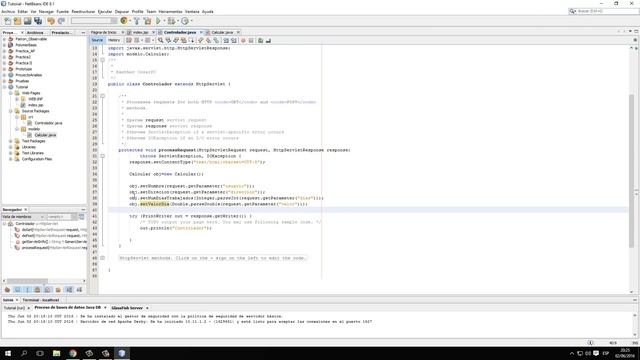Open the dropdown next to Run Project
Screen dimensions: 640x360
(x=164, y=21)
